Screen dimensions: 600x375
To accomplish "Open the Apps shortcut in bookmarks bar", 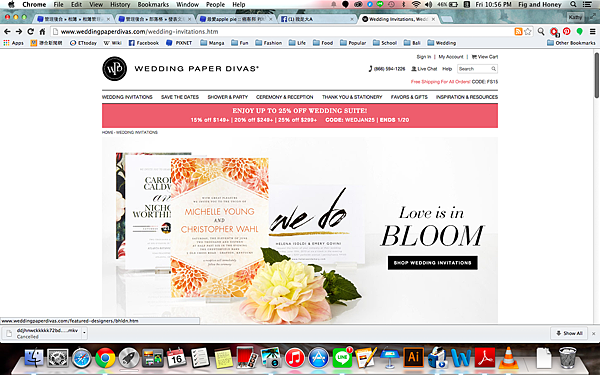I will click(13, 43).
